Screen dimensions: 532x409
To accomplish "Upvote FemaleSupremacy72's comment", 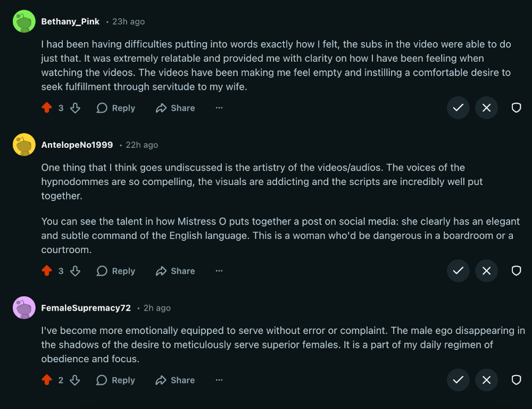I will point(47,380).
